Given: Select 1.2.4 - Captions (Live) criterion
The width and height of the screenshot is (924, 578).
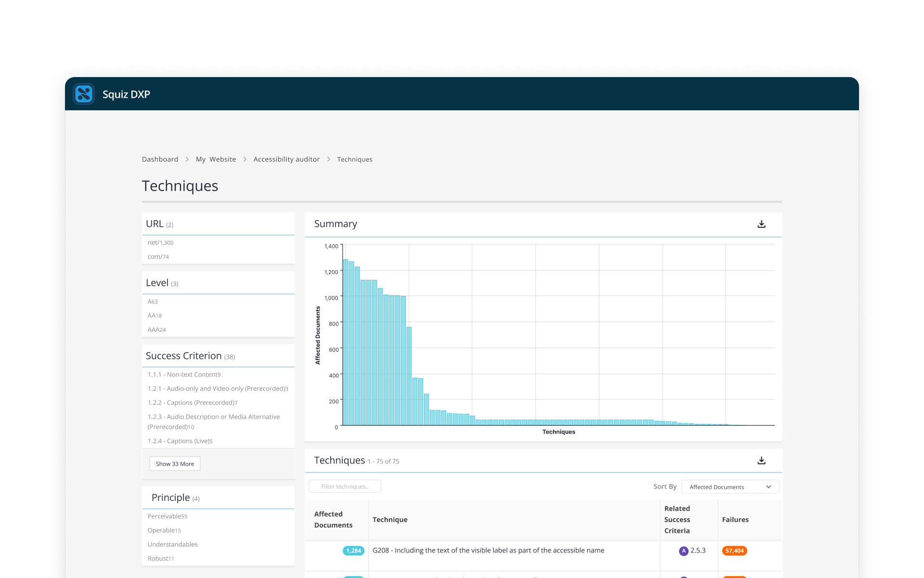Looking at the screenshot, I should (x=180, y=441).
